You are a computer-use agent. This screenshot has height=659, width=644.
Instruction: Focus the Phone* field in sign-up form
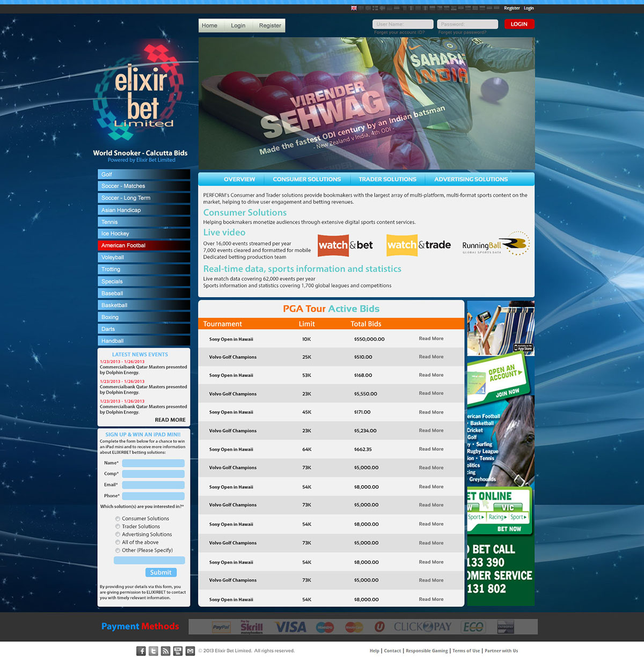[x=153, y=496]
